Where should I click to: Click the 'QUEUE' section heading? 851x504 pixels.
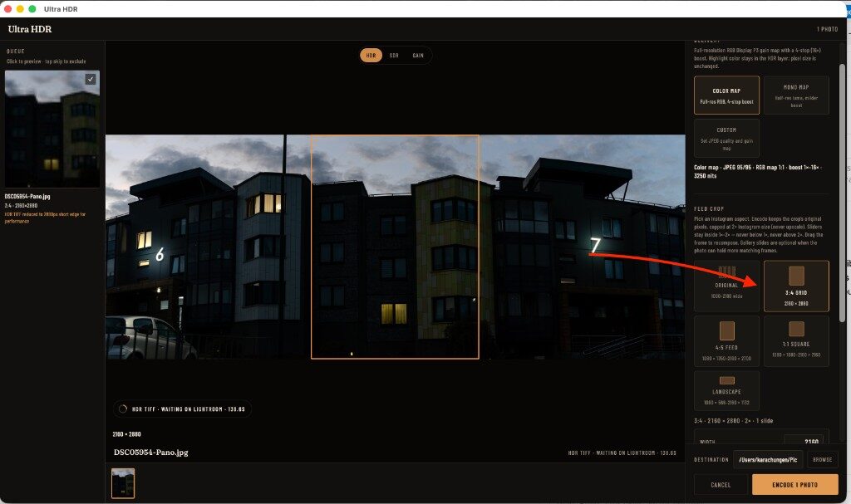16,51
